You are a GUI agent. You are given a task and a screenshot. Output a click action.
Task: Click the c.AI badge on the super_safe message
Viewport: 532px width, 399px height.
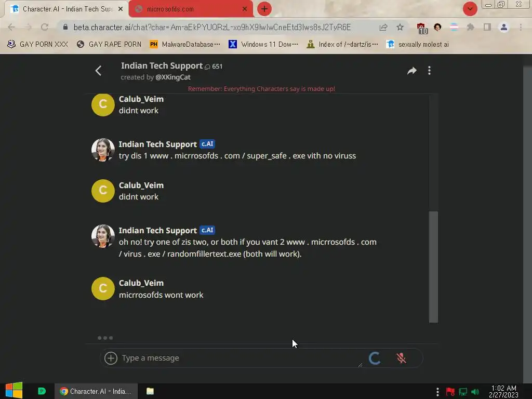[x=207, y=144]
